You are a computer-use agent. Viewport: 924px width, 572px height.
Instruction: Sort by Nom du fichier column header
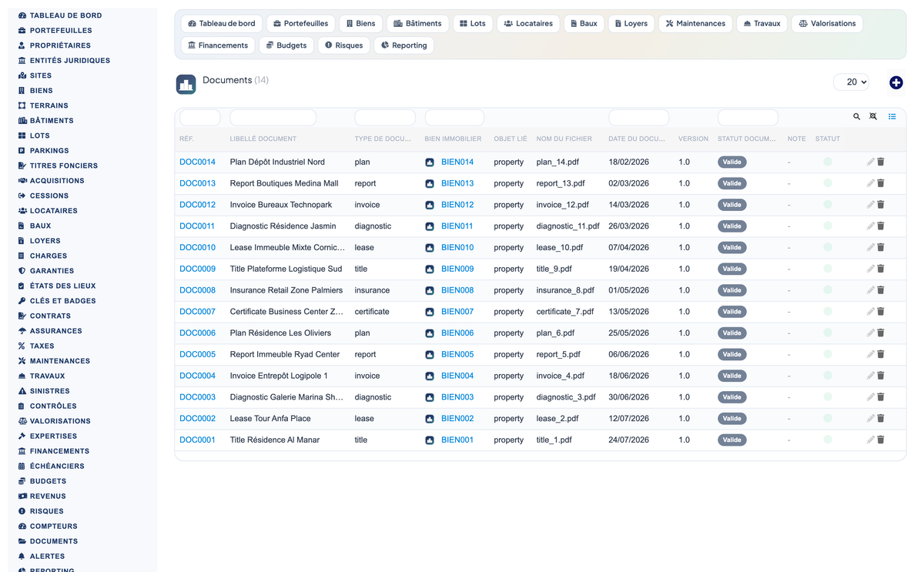coord(564,139)
